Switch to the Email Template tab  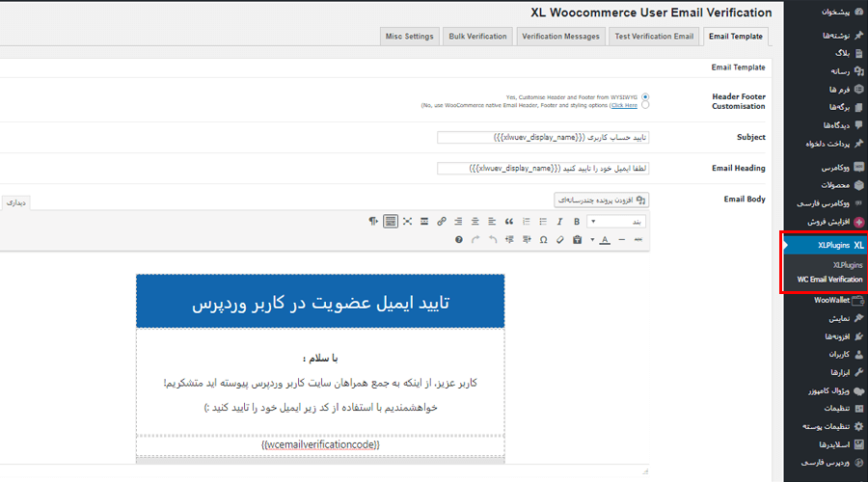736,36
